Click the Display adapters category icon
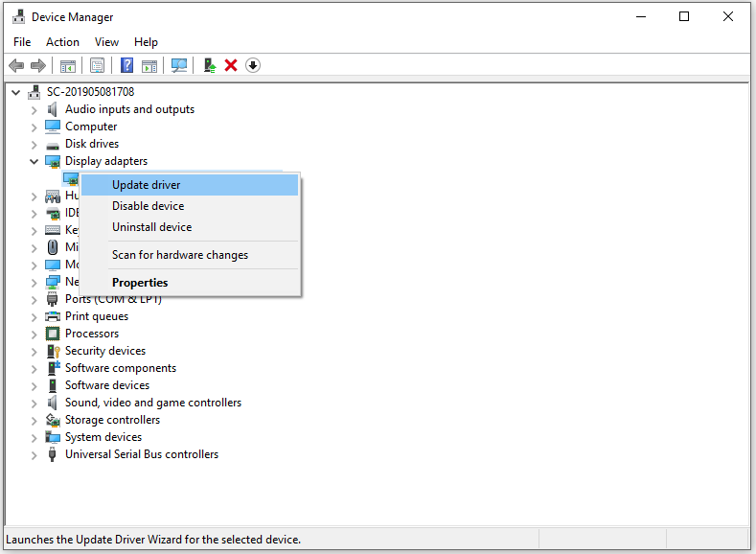 [x=53, y=162]
